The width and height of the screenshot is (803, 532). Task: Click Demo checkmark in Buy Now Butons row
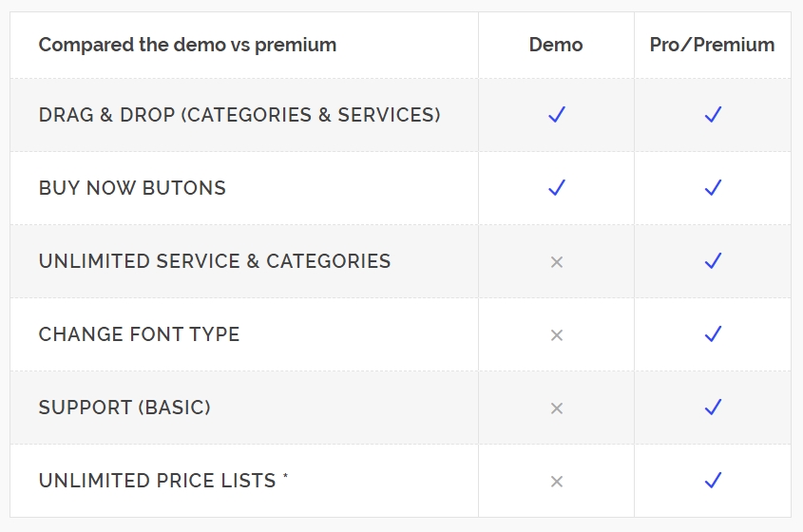point(557,187)
